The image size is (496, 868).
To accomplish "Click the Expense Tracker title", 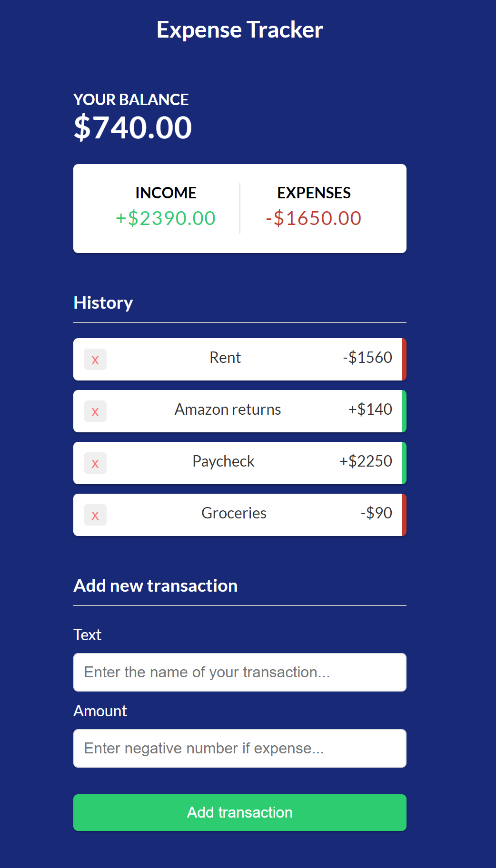I will coord(239,29).
